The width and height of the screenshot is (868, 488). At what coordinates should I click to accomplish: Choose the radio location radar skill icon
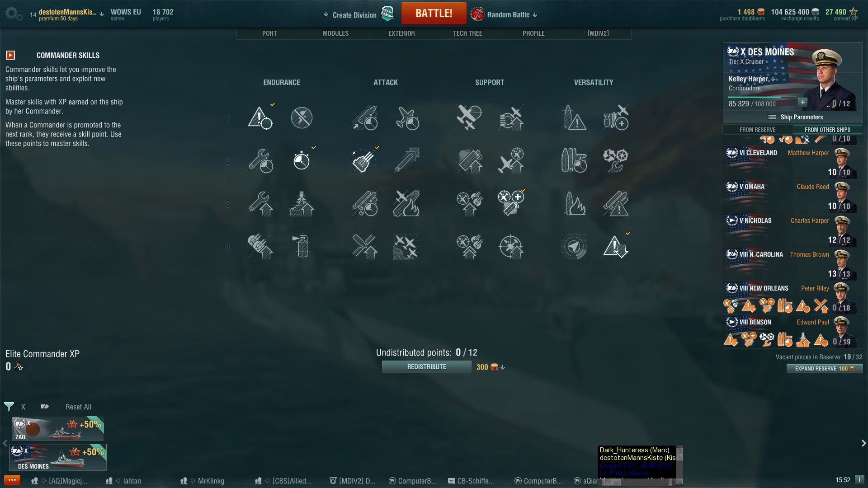[x=574, y=246]
